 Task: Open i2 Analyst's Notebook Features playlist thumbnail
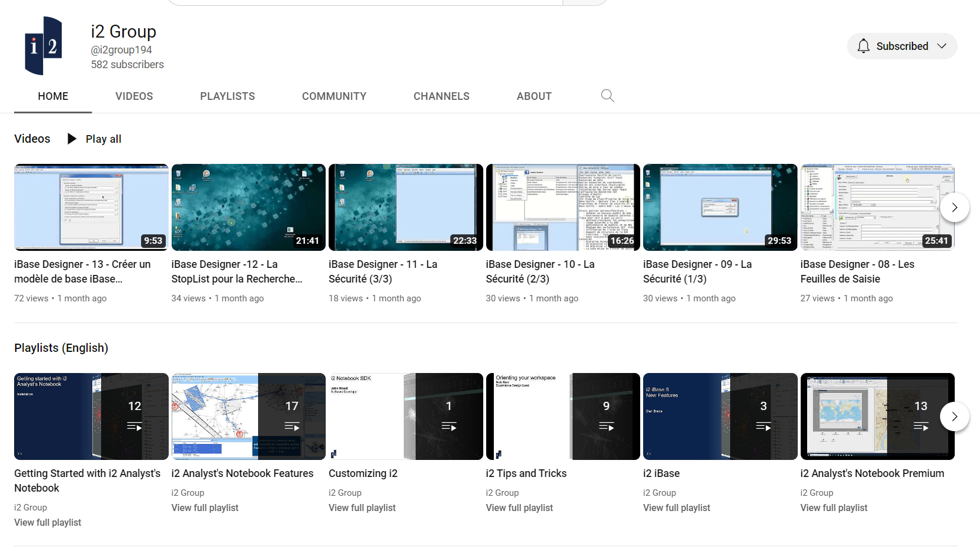(248, 416)
